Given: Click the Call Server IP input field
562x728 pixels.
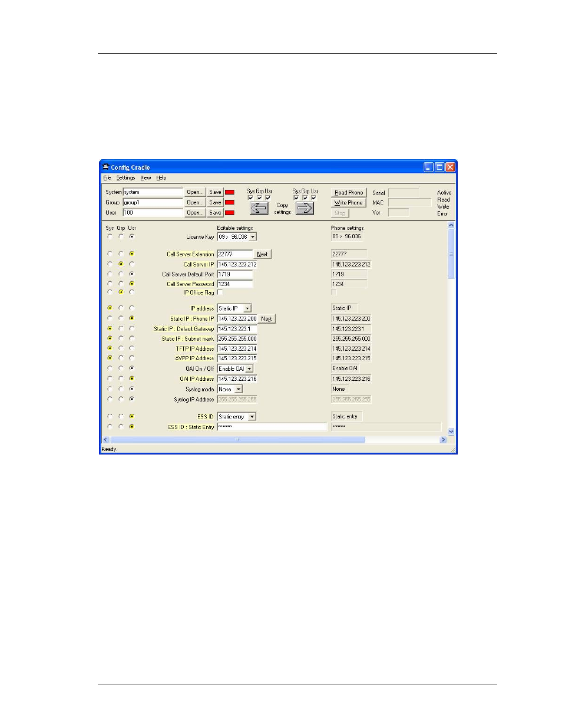Looking at the screenshot, I should (x=237, y=264).
